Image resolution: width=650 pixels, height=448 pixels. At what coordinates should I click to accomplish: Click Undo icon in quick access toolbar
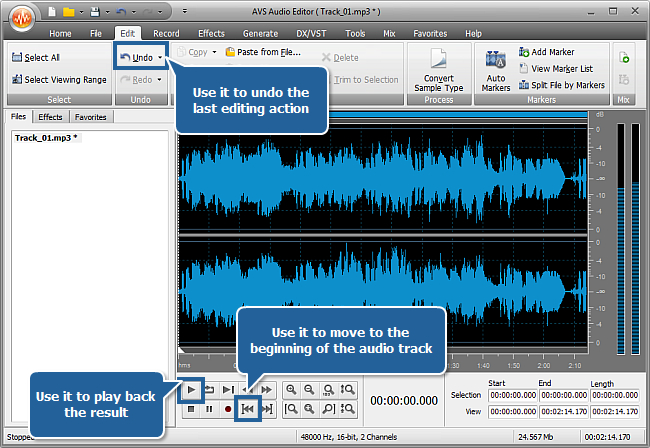pos(121,12)
